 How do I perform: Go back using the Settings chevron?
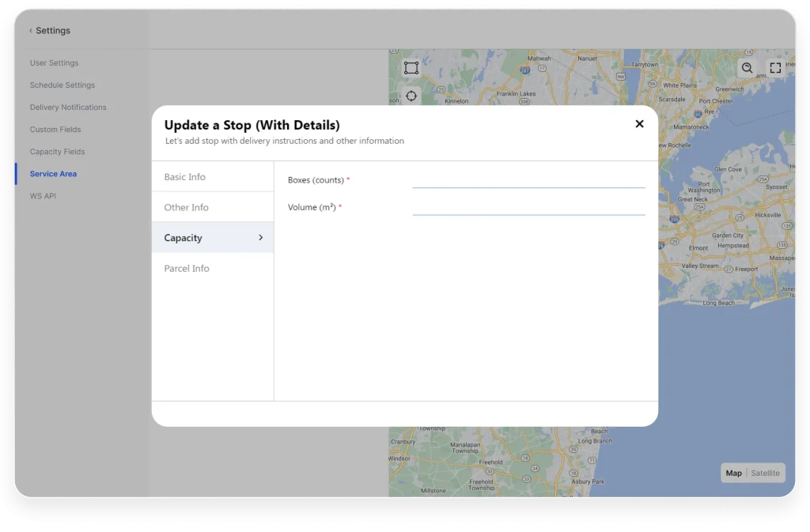(31, 31)
